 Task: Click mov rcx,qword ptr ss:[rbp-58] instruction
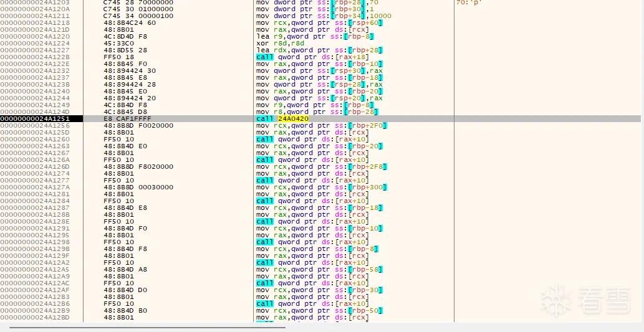319,270
